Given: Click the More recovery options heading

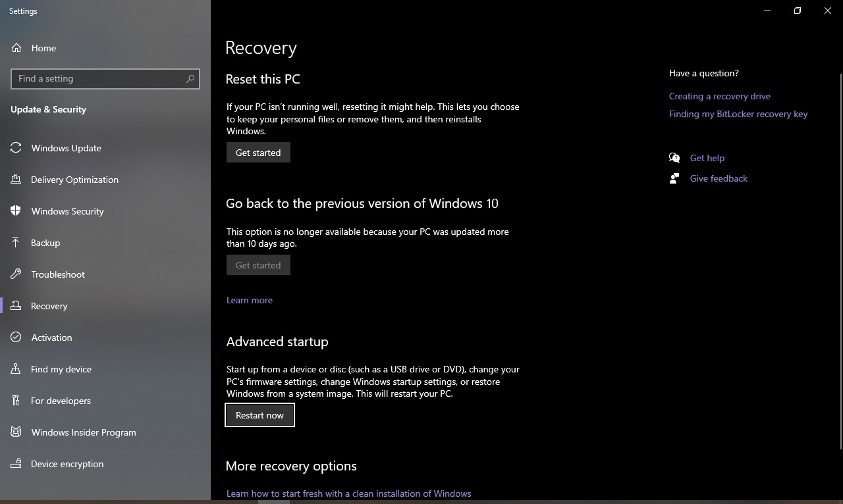Looking at the screenshot, I should pos(291,466).
